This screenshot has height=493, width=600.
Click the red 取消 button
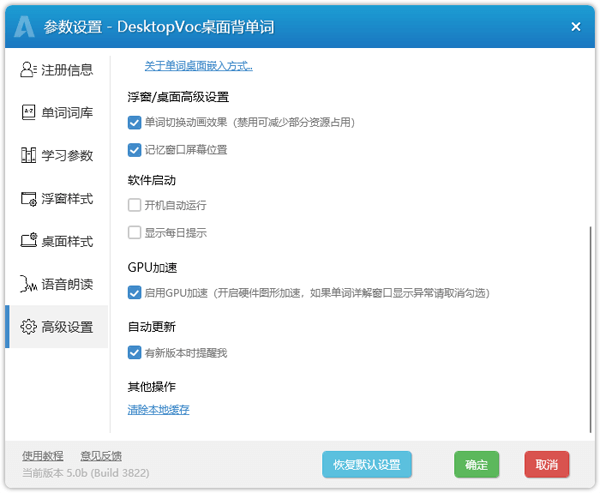547,464
